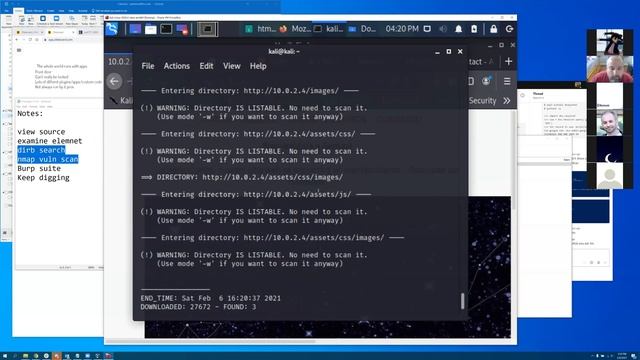Switch to the Do... folder window task
Viewport: 640px width, 360px height.
click(x=362, y=29)
